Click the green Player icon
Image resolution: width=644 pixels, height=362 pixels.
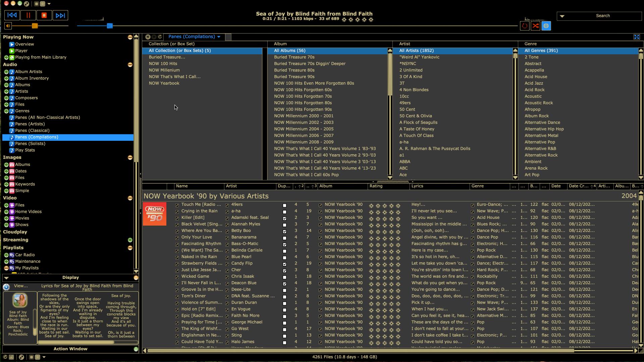coord(12,51)
